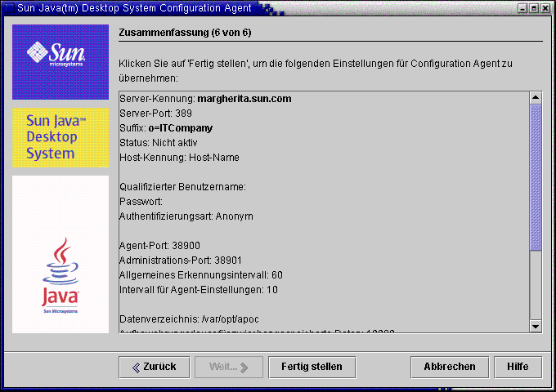
Task: Click the Server-Port: 389 line
Action: (155, 114)
